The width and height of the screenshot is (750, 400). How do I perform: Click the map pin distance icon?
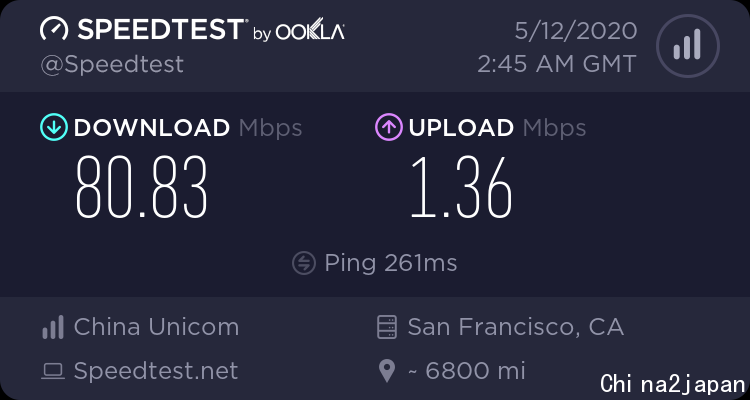click(x=386, y=371)
